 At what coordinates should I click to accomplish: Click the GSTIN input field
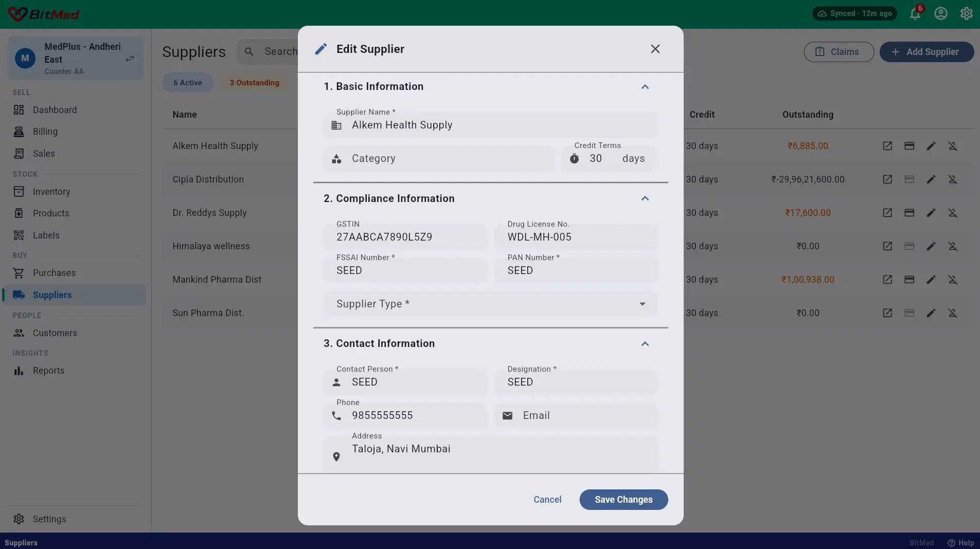pyautogui.click(x=405, y=237)
